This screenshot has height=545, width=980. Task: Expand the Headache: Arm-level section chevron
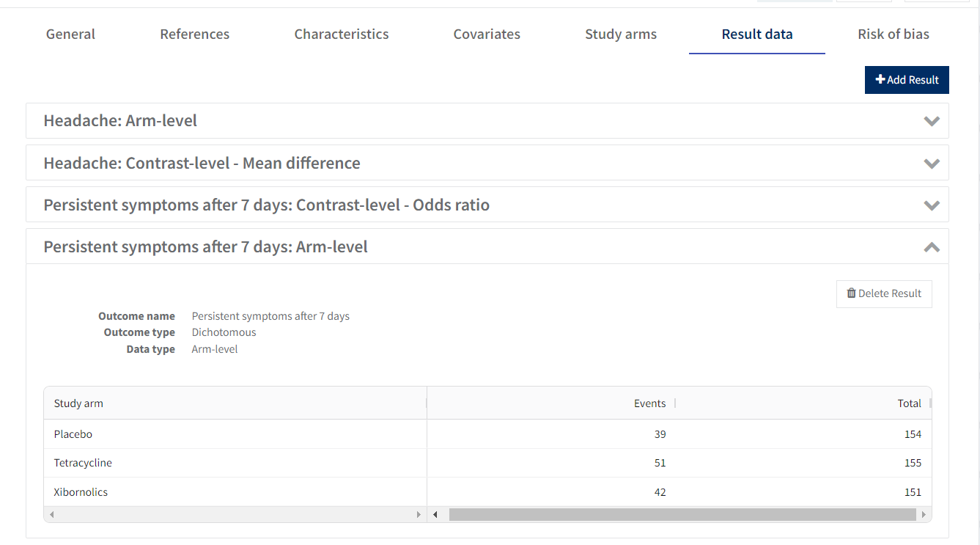click(931, 121)
